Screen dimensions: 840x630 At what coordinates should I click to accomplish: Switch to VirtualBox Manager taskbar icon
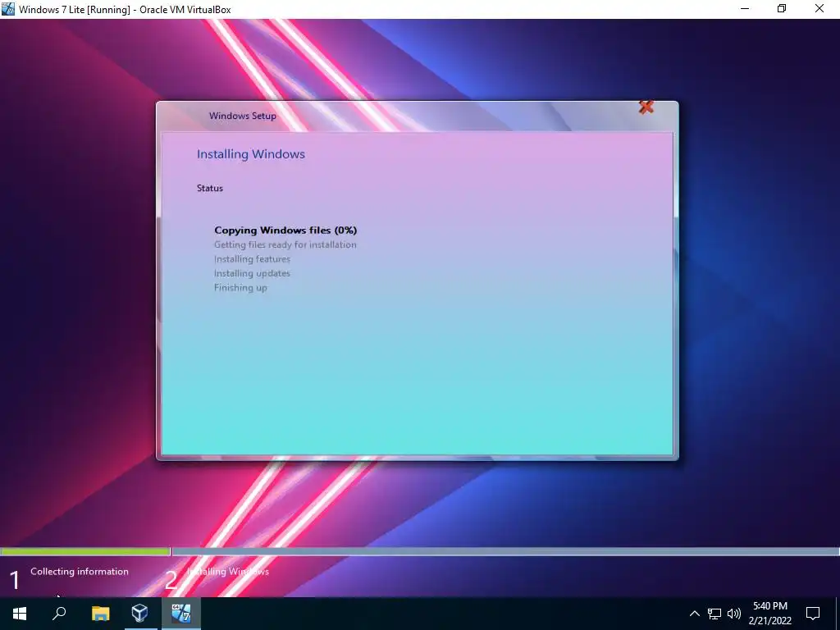coord(139,613)
